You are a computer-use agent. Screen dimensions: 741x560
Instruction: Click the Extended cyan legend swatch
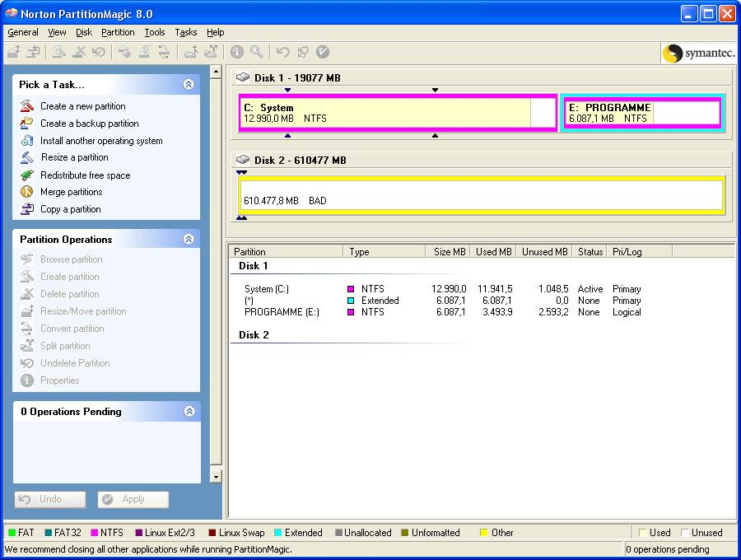[x=278, y=533]
